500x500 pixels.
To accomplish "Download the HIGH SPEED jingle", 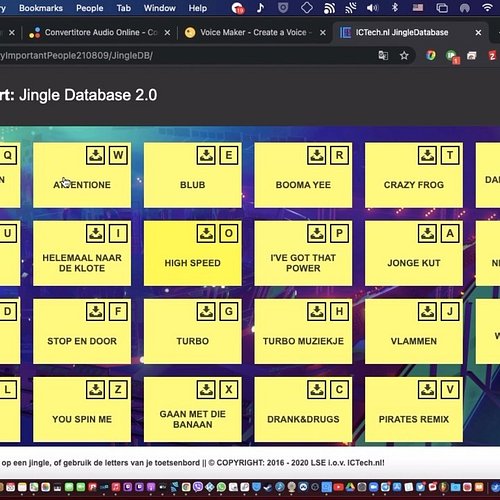I will click(206, 233).
